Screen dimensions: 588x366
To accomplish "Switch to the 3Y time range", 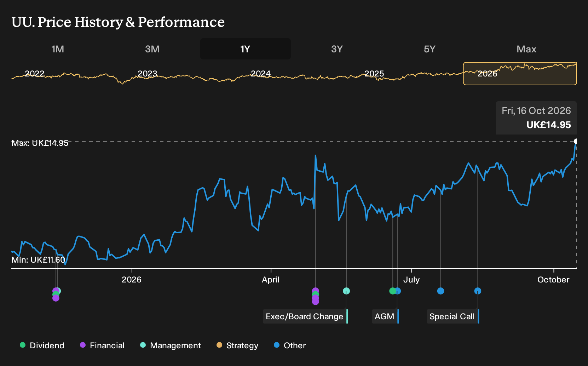I will [x=337, y=49].
